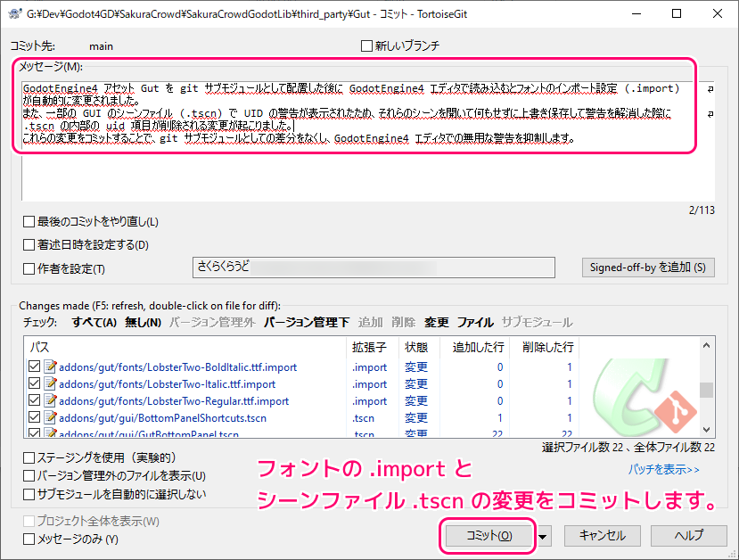Click the file list scrollbar thumb
The image size is (739, 560).
706,390
